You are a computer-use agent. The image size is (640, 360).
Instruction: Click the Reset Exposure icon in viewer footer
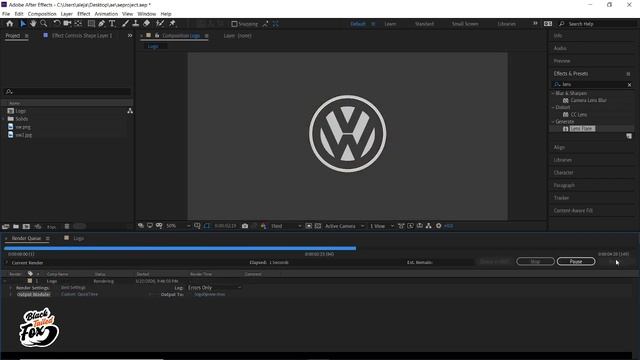[438, 226]
